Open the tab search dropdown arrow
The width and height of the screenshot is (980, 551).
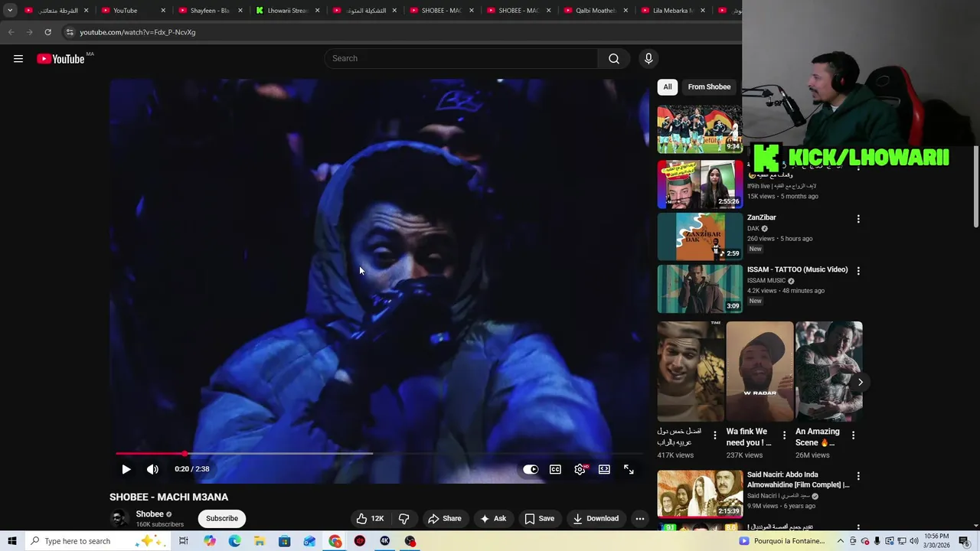tap(10, 11)
